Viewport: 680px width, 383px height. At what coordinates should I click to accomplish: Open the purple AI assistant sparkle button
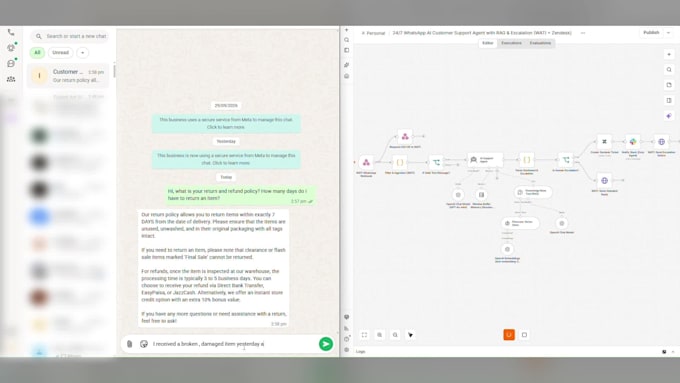(x=669, y=116)
